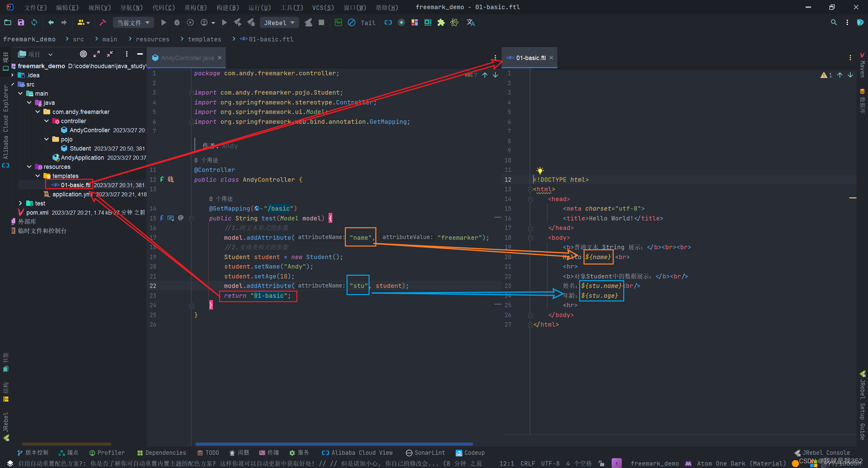
Task: Open the JRebel dropdown in toolbar
Action: 279,23
